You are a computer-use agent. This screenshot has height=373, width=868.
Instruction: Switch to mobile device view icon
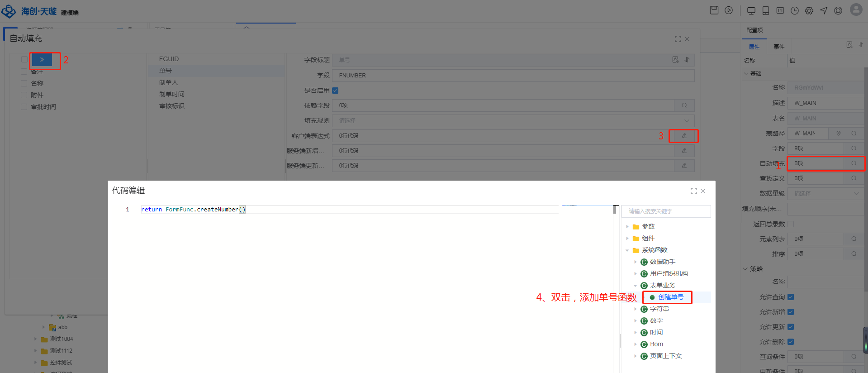tap(766, 11)
